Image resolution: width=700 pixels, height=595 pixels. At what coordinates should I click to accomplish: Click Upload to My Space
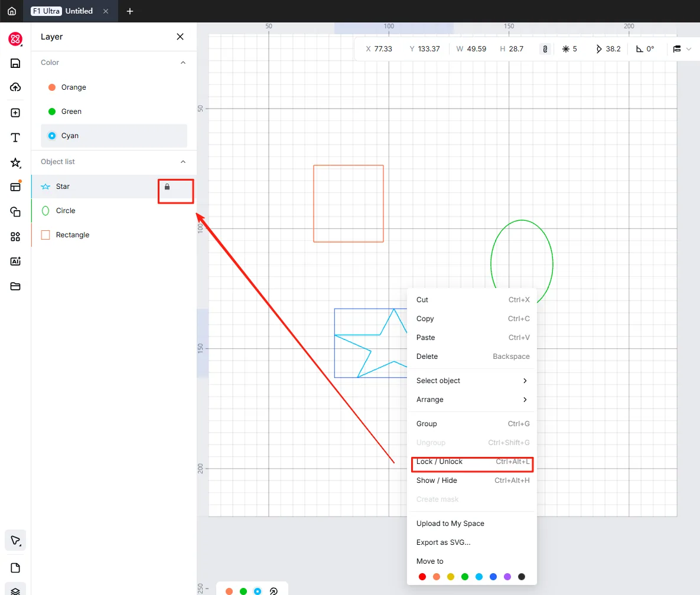473,524
